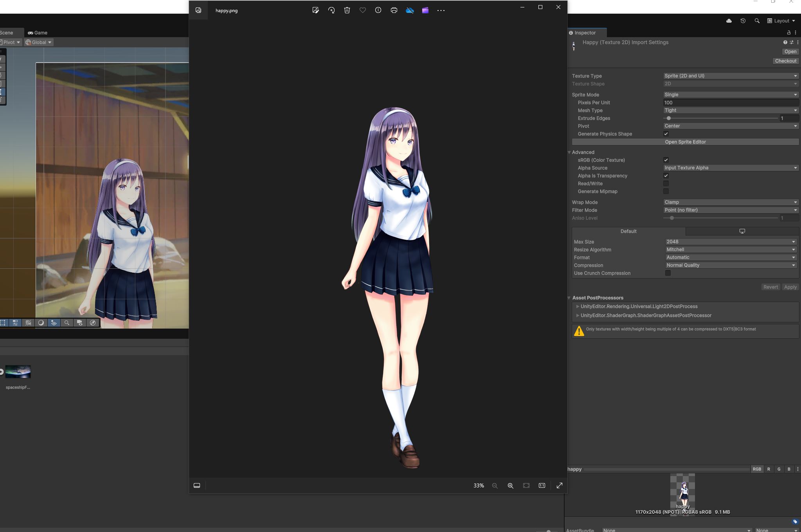Screen dimensions: 801x532
Task: Toggle the filmstrip view in Photos
Action: coord(197,485)
